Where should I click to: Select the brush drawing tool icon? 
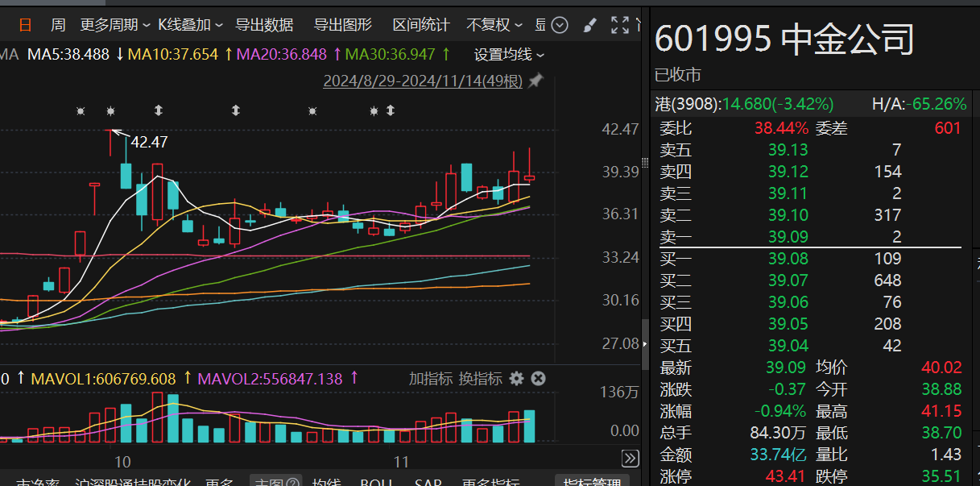coord(589,25)
